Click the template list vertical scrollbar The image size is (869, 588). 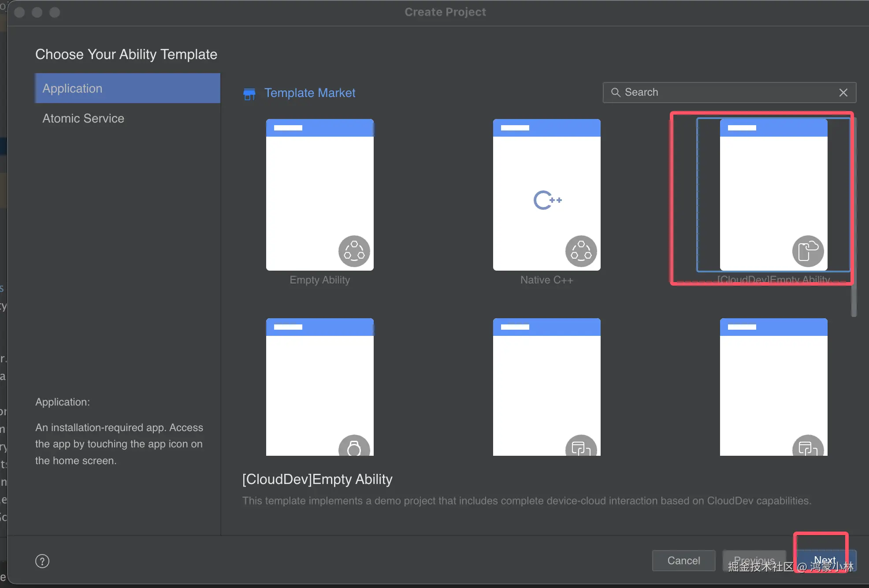pos(854,300)
